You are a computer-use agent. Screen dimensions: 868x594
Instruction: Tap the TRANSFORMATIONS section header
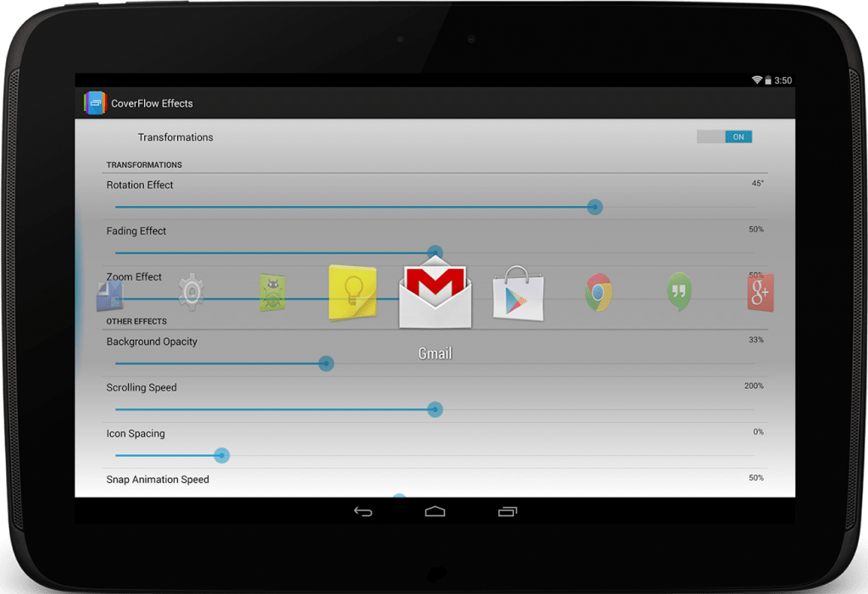click(x=144, y=165)
